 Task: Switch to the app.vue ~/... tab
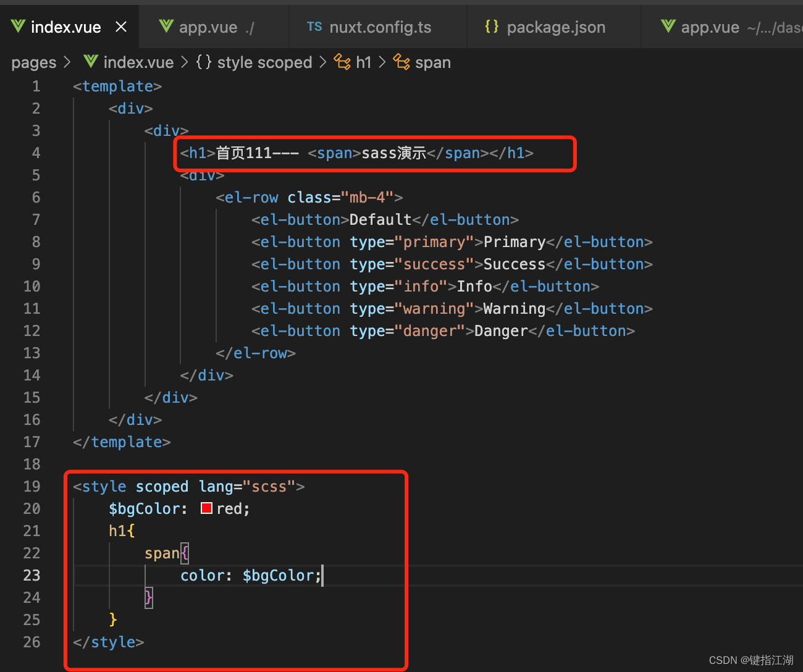coord(723,27)
